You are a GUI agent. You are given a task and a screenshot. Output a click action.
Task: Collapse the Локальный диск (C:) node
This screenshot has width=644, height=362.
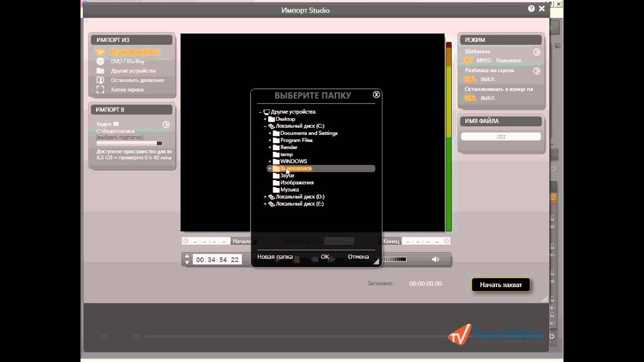pyautogui.click(x=265, y=126)
